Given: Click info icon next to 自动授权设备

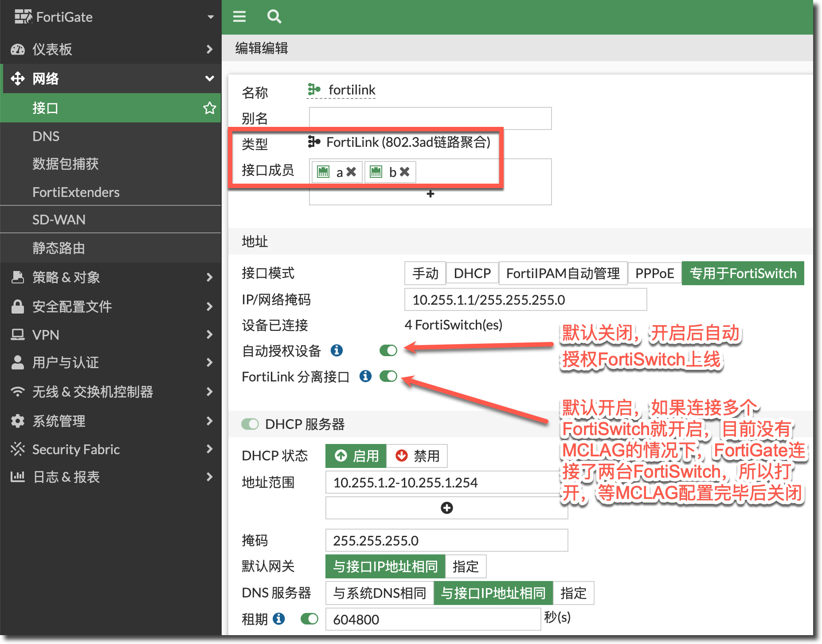Looking at the screenshot, I should coord(337,350).
